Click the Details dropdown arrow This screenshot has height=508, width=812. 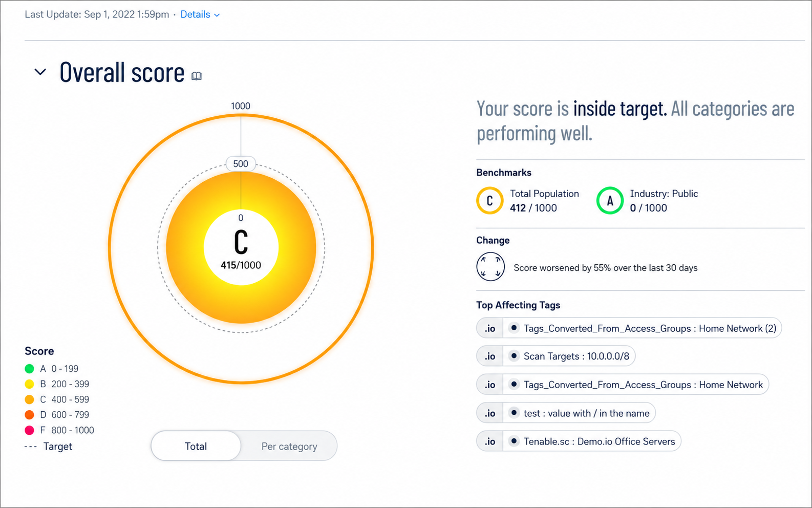tap(217, 15)
